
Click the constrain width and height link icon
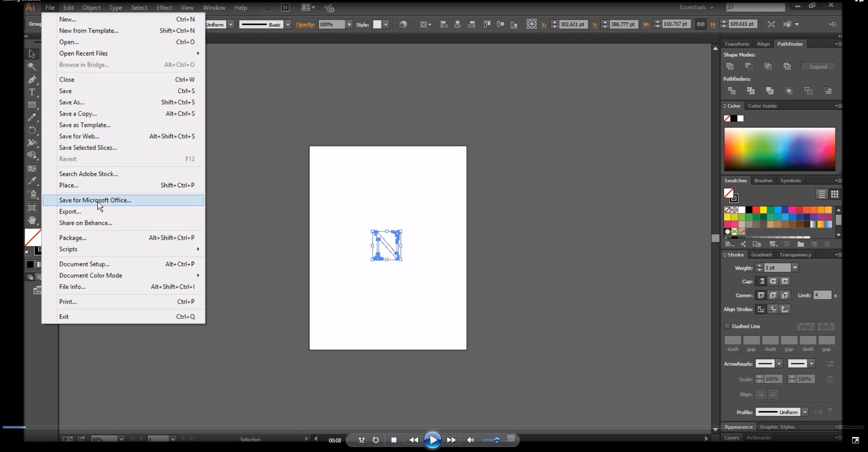700,24
